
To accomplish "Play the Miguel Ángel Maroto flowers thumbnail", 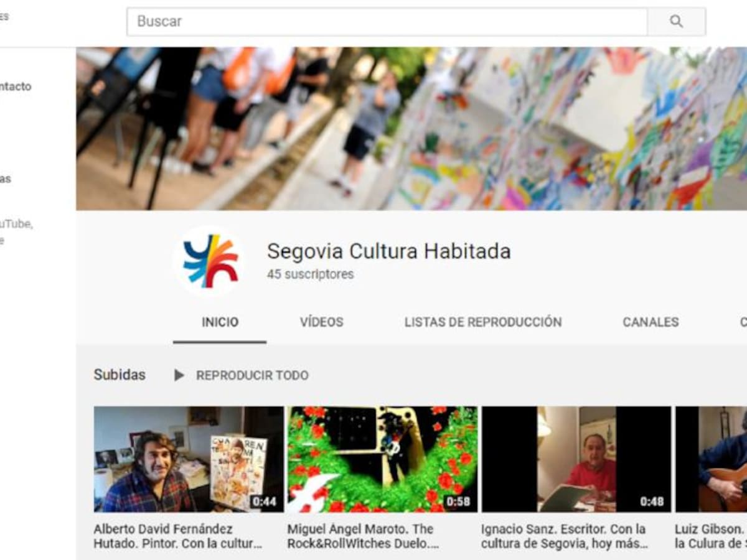I will [x=382, y=459].
